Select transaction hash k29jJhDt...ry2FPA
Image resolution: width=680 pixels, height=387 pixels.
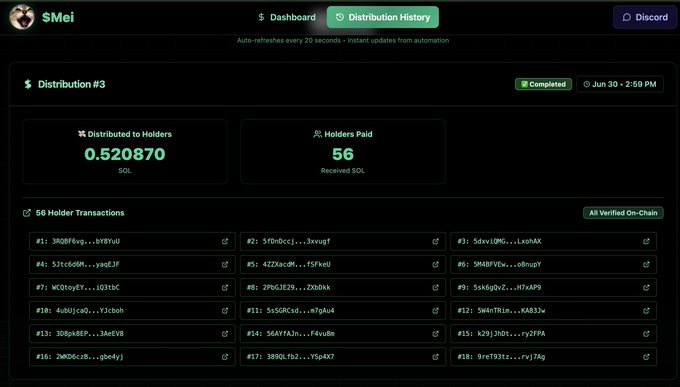[x=511, y=334]
